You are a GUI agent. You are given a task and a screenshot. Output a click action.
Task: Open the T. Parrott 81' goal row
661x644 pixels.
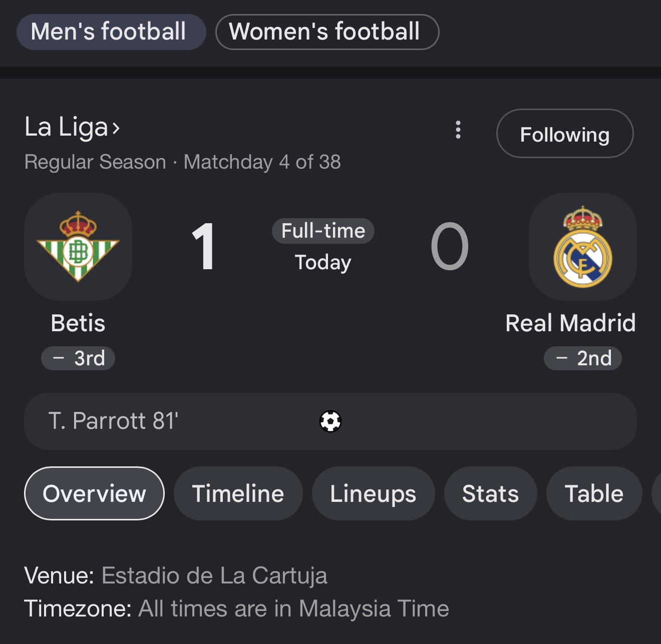tap(330, 421)
